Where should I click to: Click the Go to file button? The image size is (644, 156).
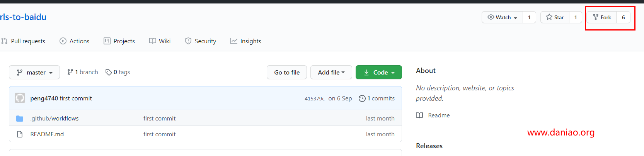tap(287, 72)
